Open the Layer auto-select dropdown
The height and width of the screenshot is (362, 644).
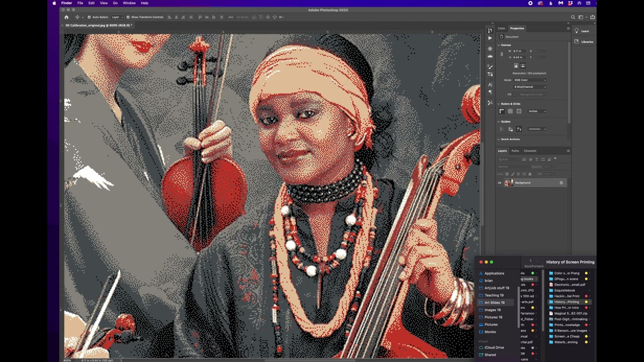(x=117, y=17)
